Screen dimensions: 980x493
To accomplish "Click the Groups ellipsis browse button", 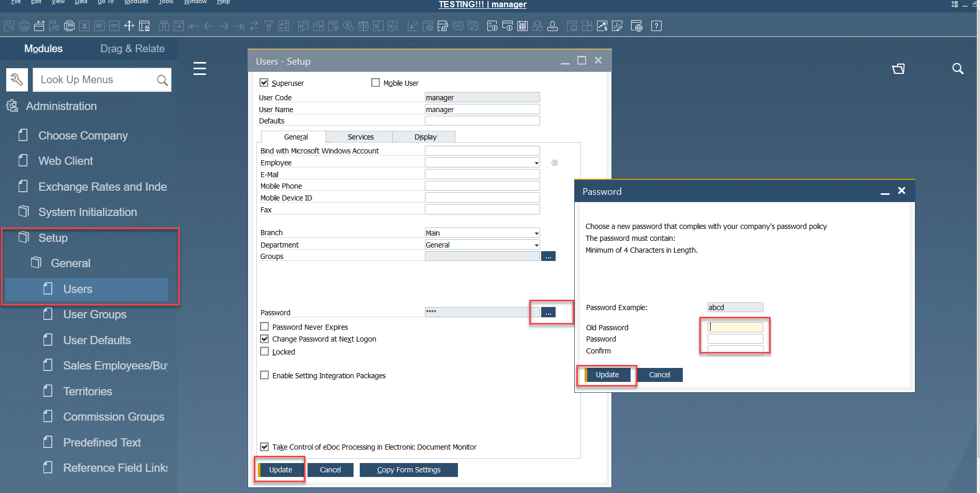I will pos(548,256).
